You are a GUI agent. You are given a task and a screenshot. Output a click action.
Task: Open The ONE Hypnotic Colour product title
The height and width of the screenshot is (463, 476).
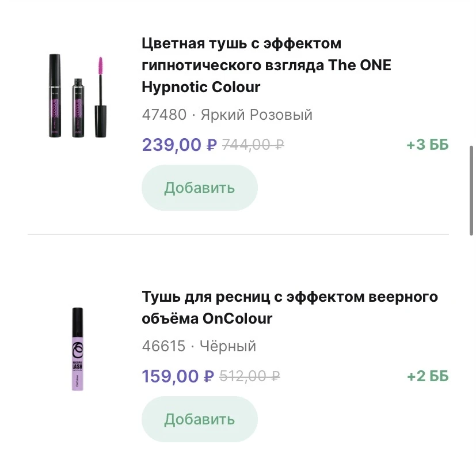pyautogui.click(x=266, y=66)
